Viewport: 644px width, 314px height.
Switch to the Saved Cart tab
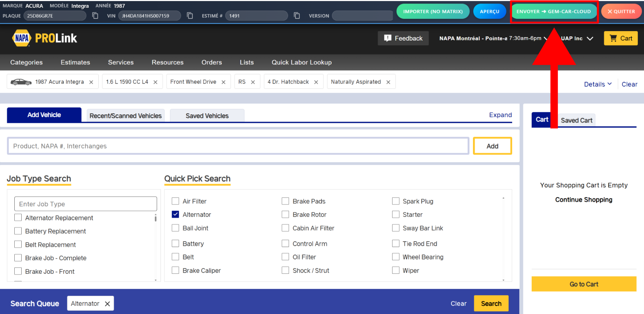point(576,120)
